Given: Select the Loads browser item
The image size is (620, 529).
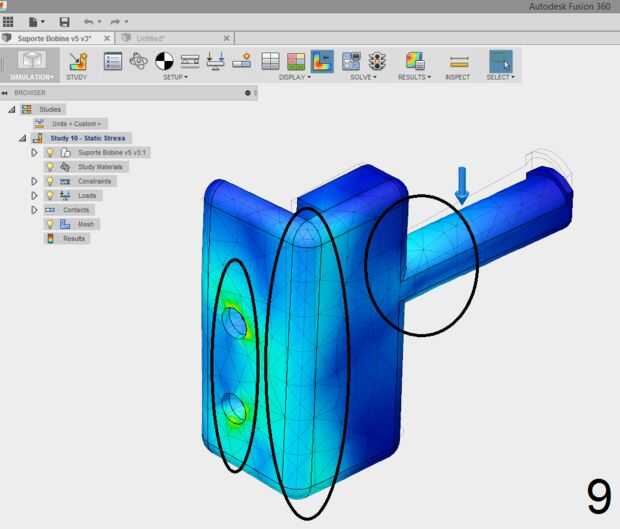Looking at the screenshot, I should (87, 196).
